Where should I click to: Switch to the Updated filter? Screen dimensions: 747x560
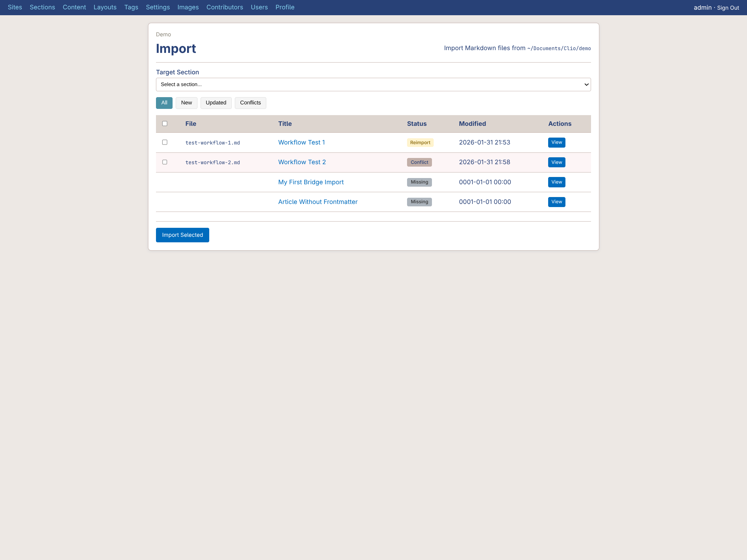coord(216,103)
